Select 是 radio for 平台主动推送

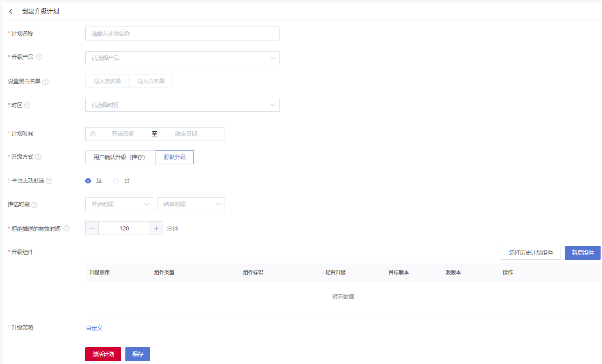click(x=88, y=181)
